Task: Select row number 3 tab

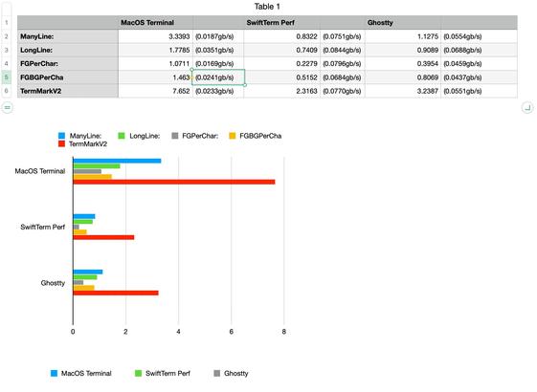Action: click(x=6, y=50)
